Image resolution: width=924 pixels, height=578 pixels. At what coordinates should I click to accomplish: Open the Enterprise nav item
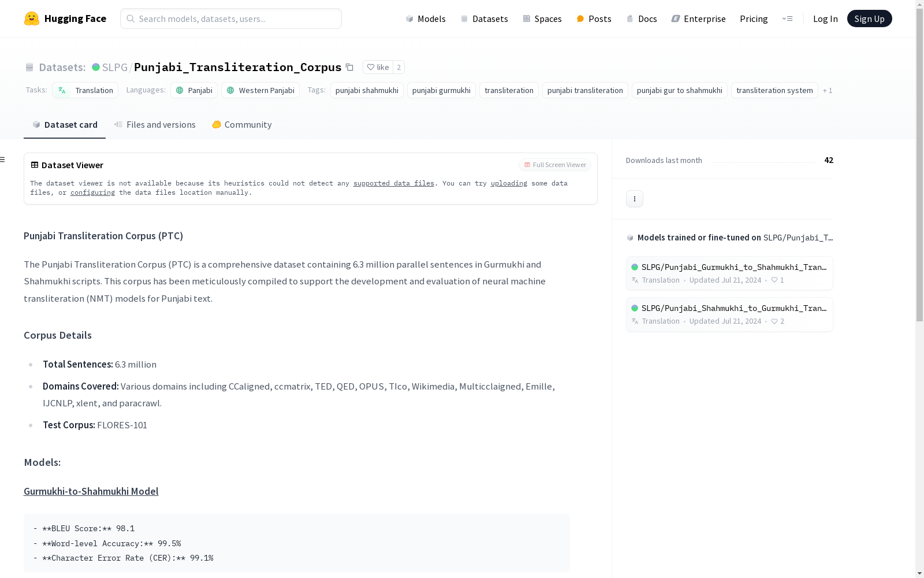[x=698, y=18]
